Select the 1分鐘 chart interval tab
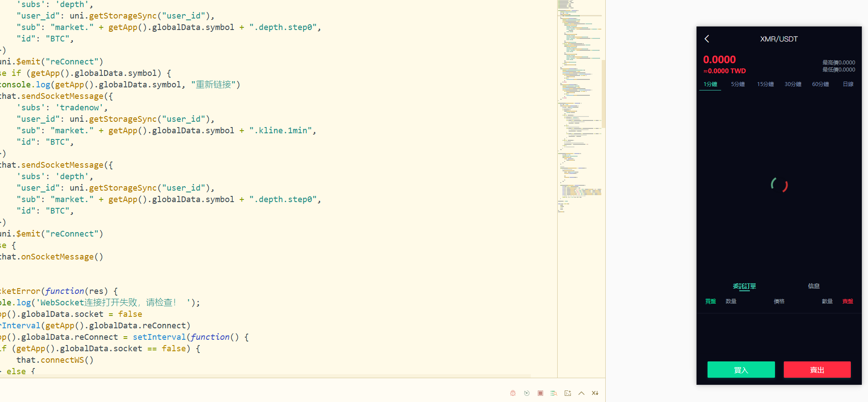The height and width of the screenshot is (402, 868). (x=710, y=84)
